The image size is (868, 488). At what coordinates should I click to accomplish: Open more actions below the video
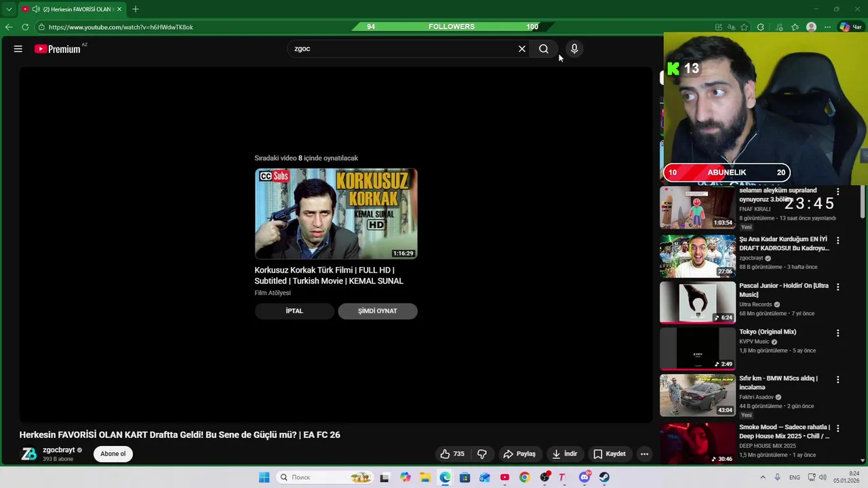pyautogui.click(x=644, y=454)
